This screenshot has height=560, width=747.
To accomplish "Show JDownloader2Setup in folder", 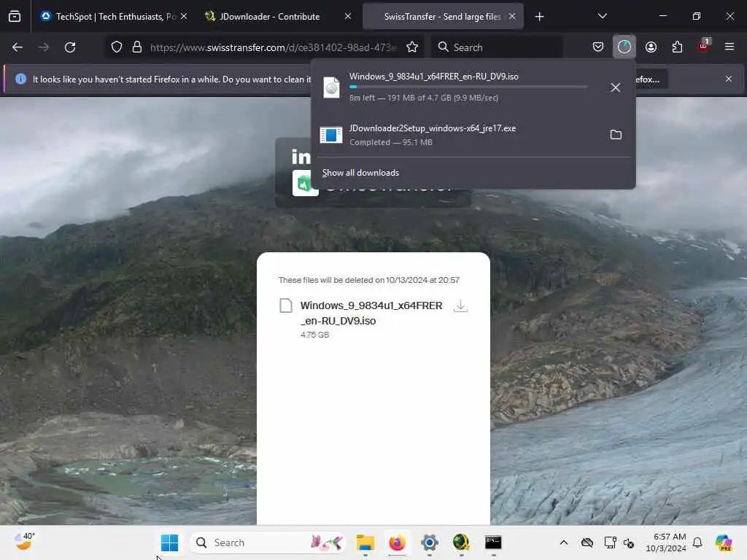I will [616, 135].
